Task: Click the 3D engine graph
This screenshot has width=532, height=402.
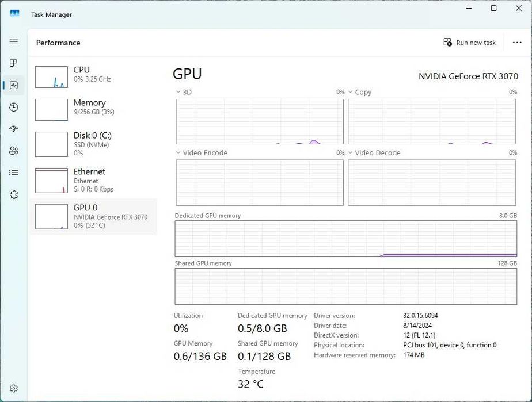Action: [260, 121]
